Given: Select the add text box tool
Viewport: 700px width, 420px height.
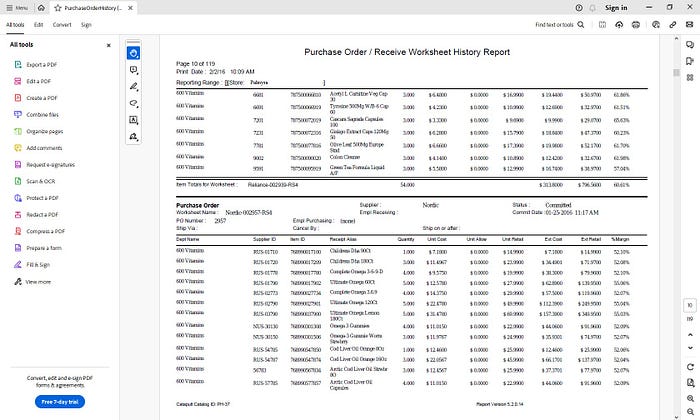Looking at the screenshot, I should pyautogui.click(x=133, y=120).
